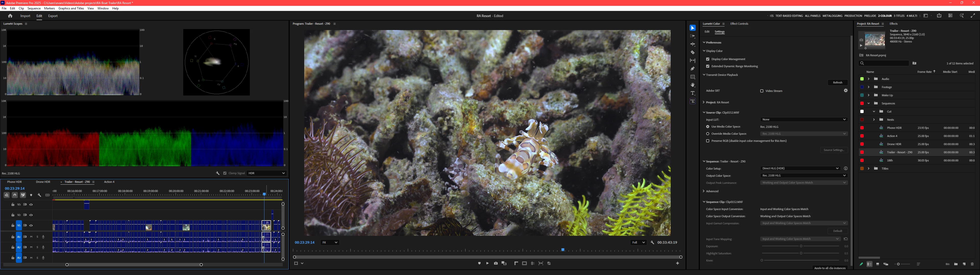Select the Razor tool
The image size is (980, 275).
pyautogui.click(x=692, y=52)
